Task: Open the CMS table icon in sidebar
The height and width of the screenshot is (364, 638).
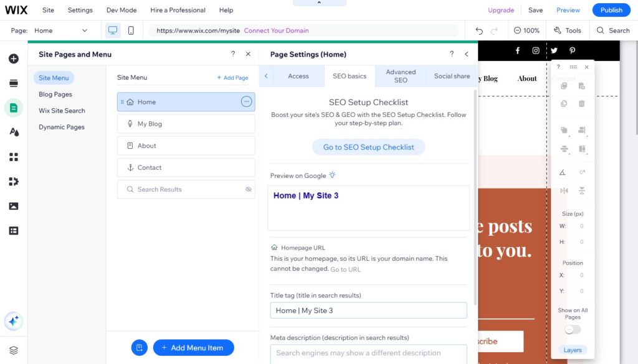Action: [14, 231]
